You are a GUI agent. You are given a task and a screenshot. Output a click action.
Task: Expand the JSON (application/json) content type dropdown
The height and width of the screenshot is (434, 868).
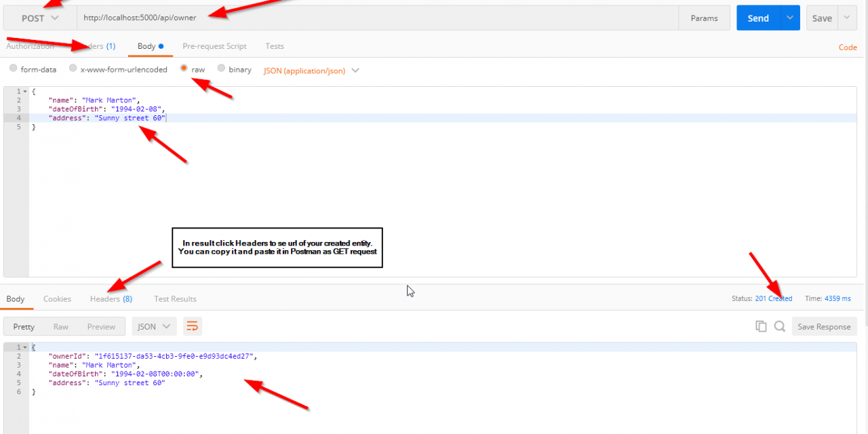coord(311,70)
